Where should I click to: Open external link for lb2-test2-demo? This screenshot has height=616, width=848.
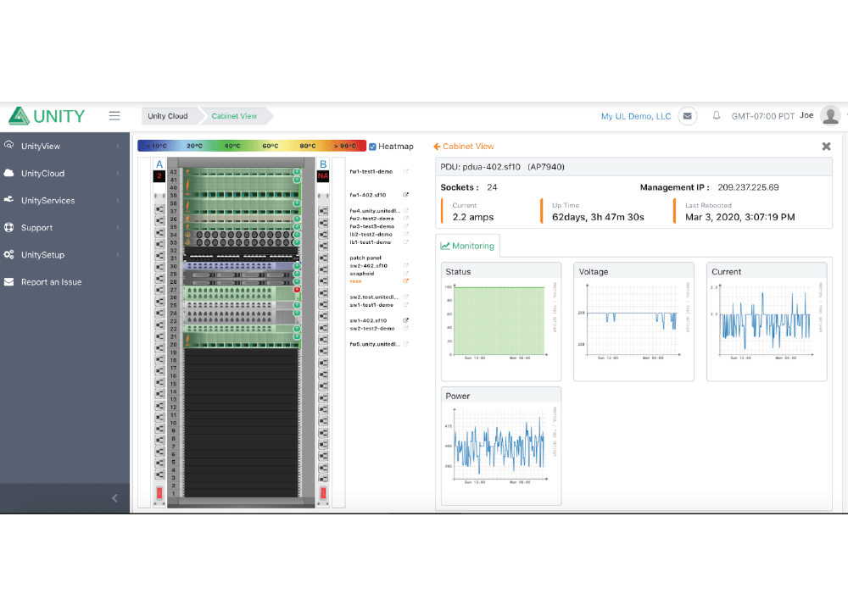pos(405,234)
